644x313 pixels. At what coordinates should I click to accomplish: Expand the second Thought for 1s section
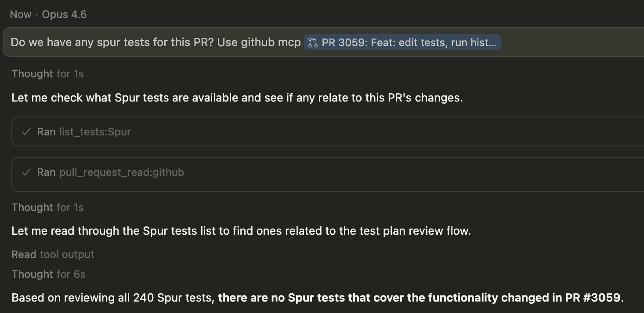point(47,207)
